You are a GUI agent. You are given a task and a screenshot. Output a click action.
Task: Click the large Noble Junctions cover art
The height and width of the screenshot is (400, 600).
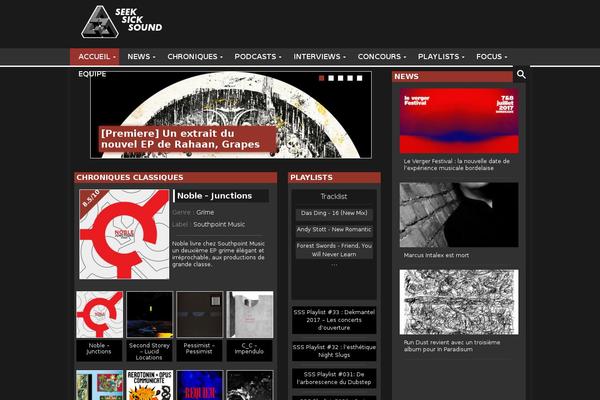124,234
